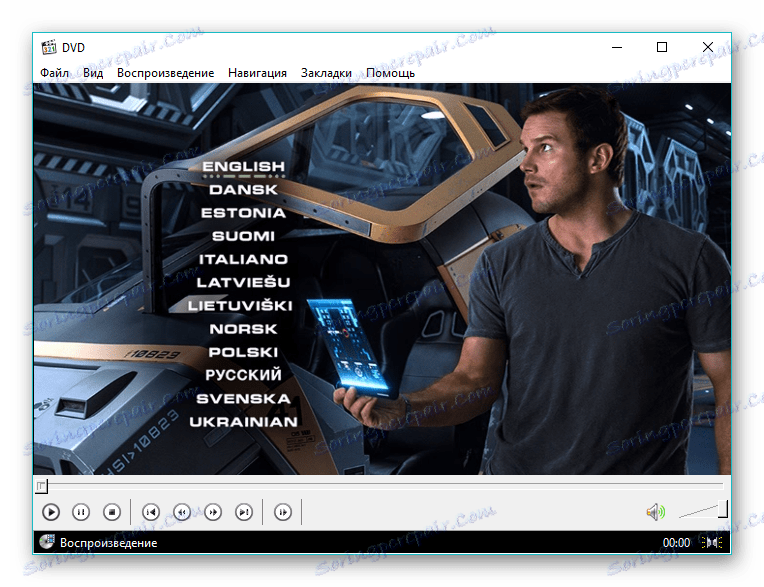The image size is (764, 587).
Task: Select DANSK language option
Action: click(x=243, y=189)
